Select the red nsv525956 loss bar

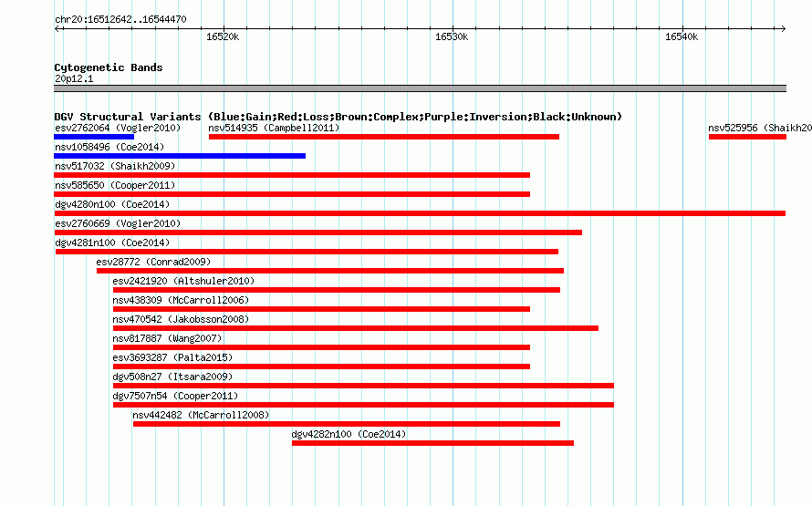(747, 137)
